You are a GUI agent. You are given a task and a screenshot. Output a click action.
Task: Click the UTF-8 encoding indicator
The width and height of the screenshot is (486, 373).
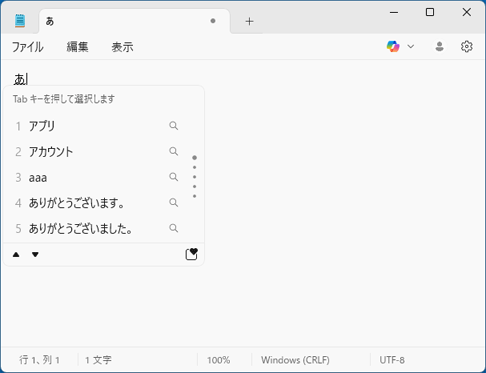pyautogui.click(x=392, y=360)
